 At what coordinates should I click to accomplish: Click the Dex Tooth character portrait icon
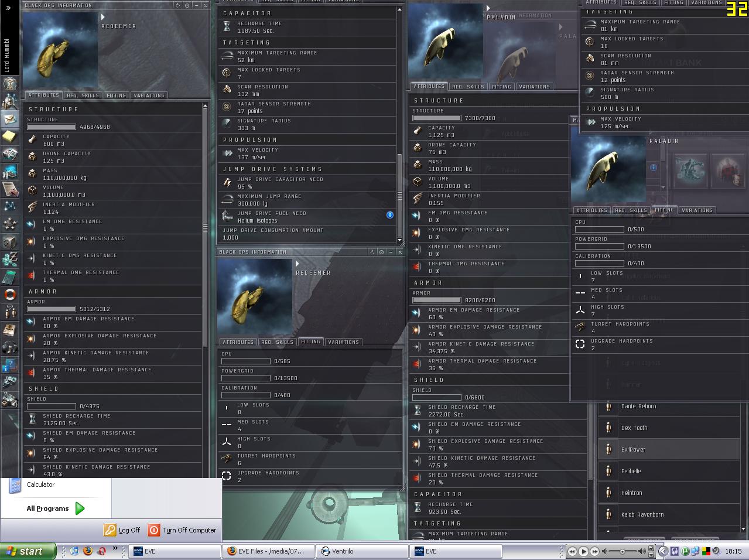point(608,428)
